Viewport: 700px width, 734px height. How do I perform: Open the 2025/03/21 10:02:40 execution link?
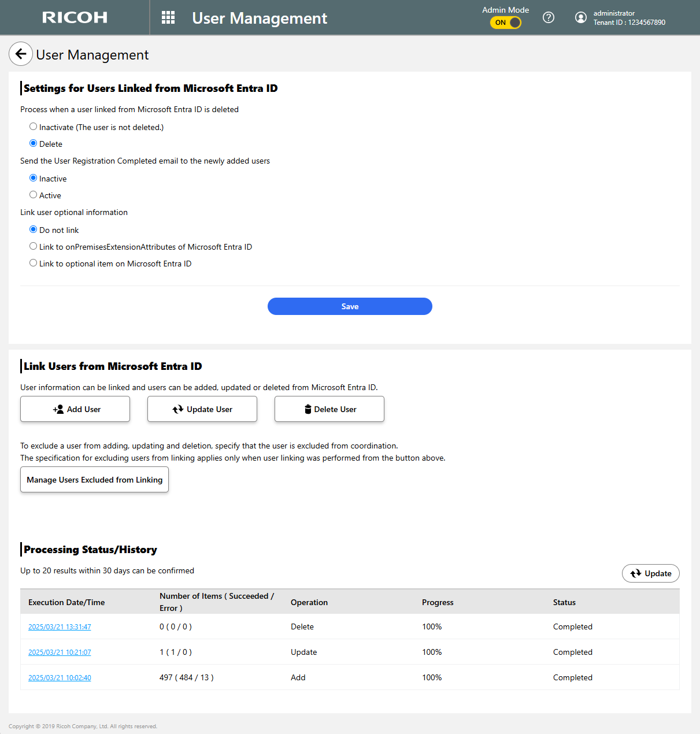tap(60, 678)
